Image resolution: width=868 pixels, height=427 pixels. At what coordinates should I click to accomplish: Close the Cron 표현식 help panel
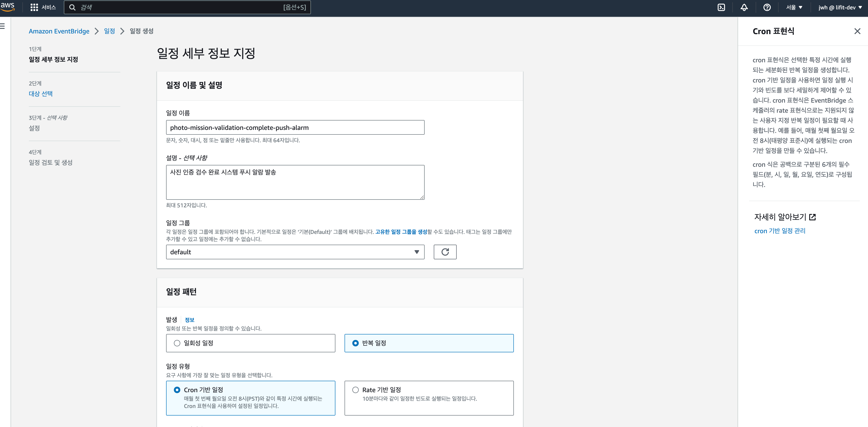point(857,31)
